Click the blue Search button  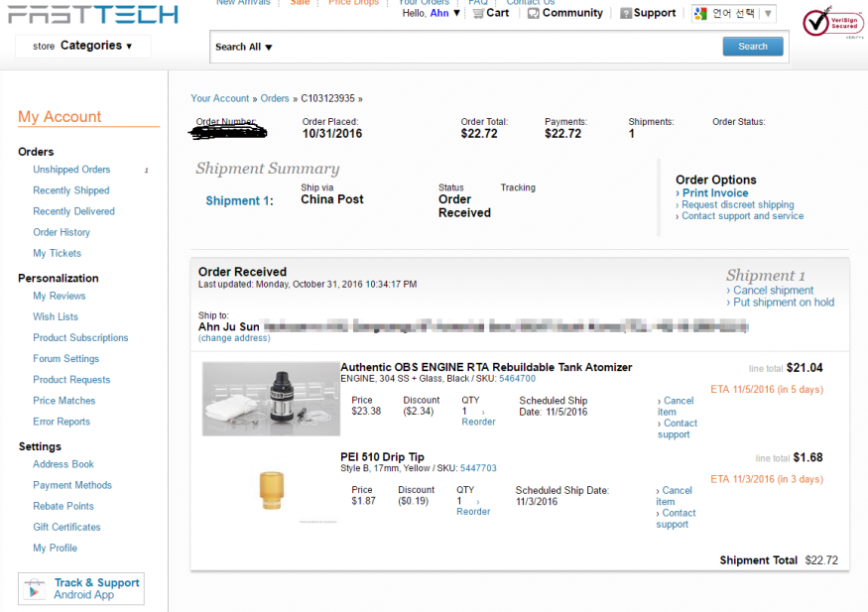pyautogui.click(x=752, y=47)
